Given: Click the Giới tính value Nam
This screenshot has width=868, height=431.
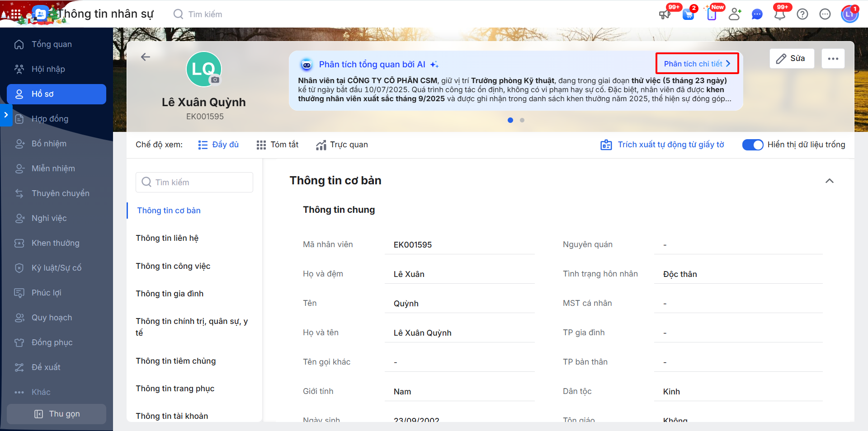Looking at the screenshot, I should click(x=402, y=392).
